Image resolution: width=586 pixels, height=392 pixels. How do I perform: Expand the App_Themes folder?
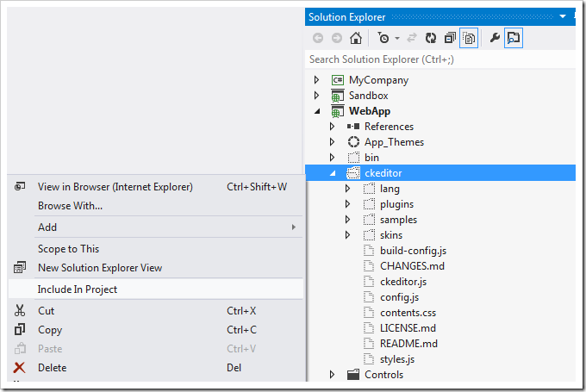[332, 142]
